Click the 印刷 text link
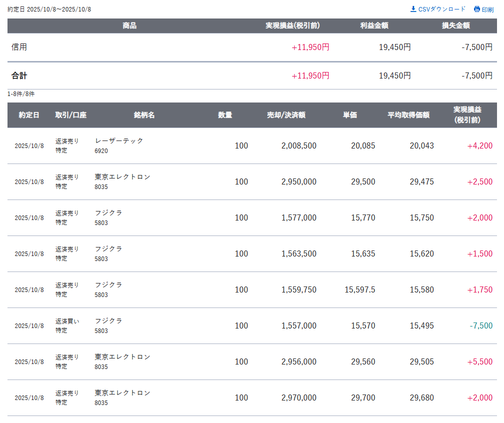Screen dimensions: 504x423 [488, 9]
